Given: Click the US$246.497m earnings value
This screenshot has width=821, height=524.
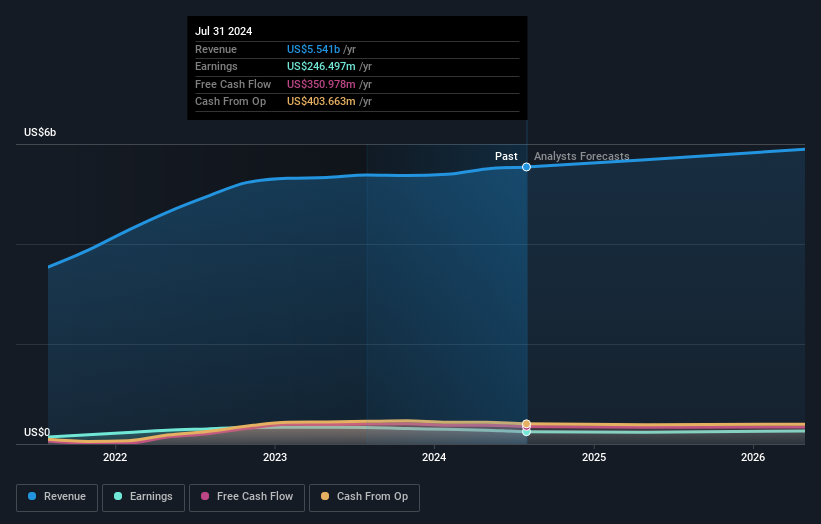Looking at the screenshot, I should pos(321,66).
